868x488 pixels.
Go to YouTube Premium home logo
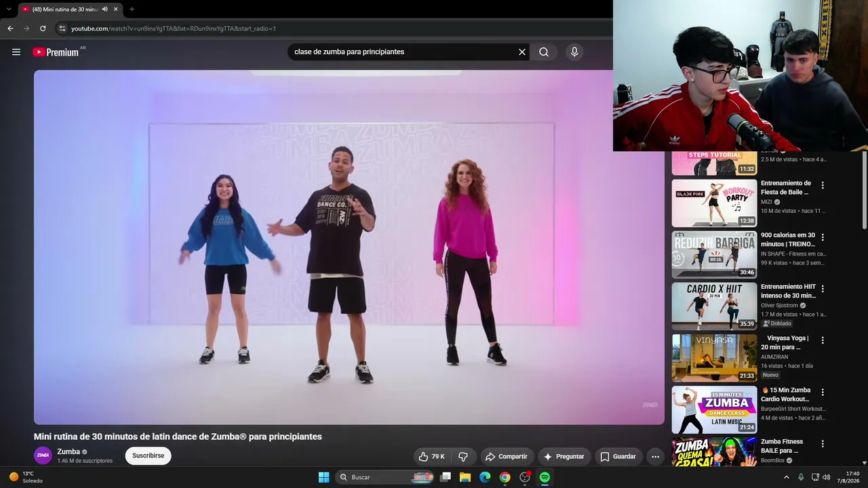(56, 52)
